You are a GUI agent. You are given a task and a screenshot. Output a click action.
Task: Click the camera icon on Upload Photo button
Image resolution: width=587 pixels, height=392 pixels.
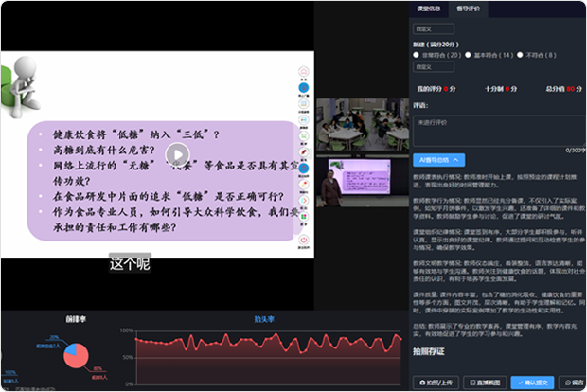tap(422, 383)
